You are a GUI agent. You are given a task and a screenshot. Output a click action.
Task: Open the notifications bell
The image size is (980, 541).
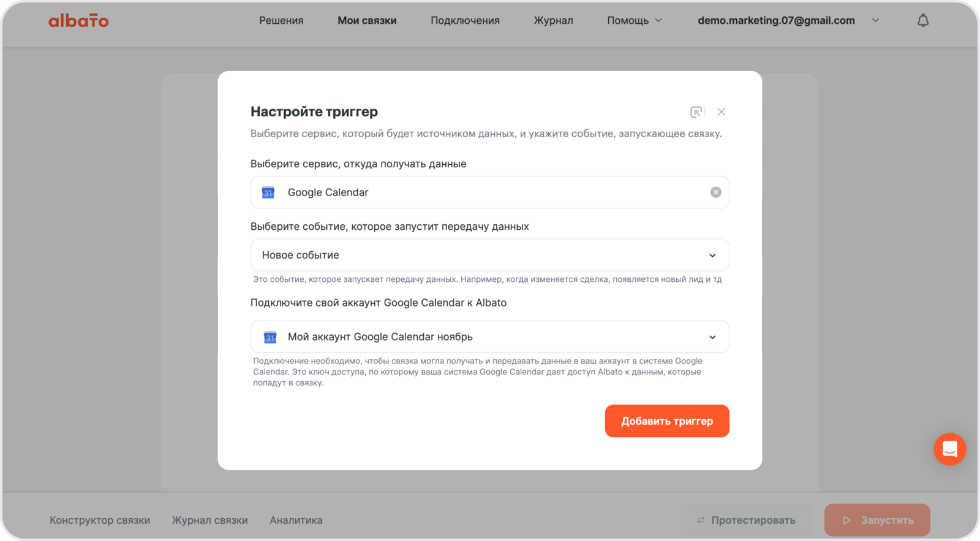922,21
